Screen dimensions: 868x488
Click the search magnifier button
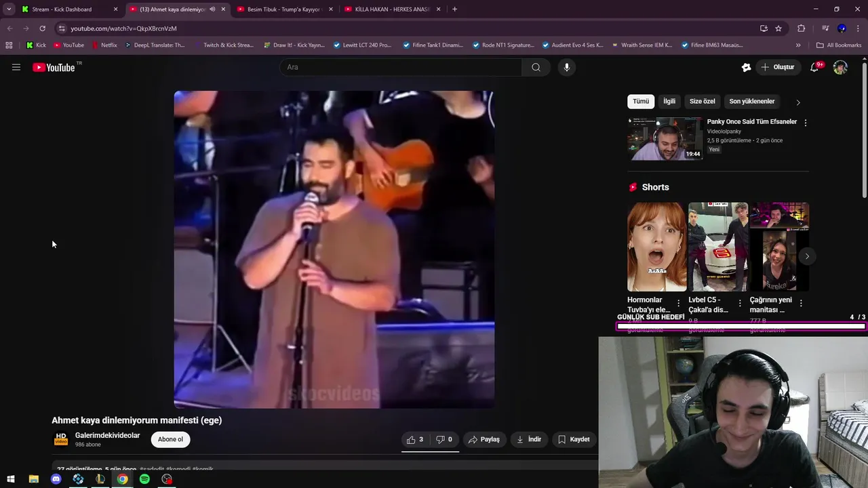pyautogui.click(x=536, y=67)
